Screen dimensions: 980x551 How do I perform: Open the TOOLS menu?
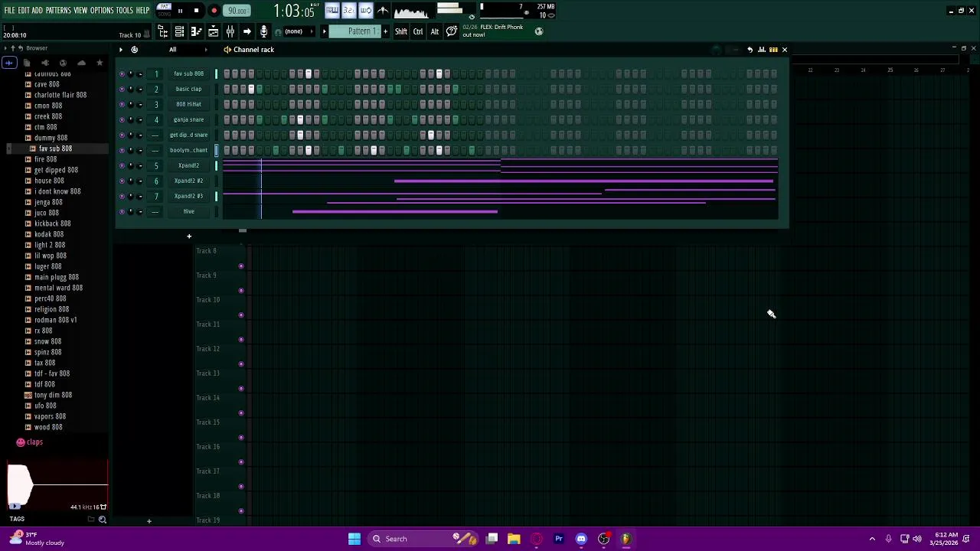coord(124,11)
